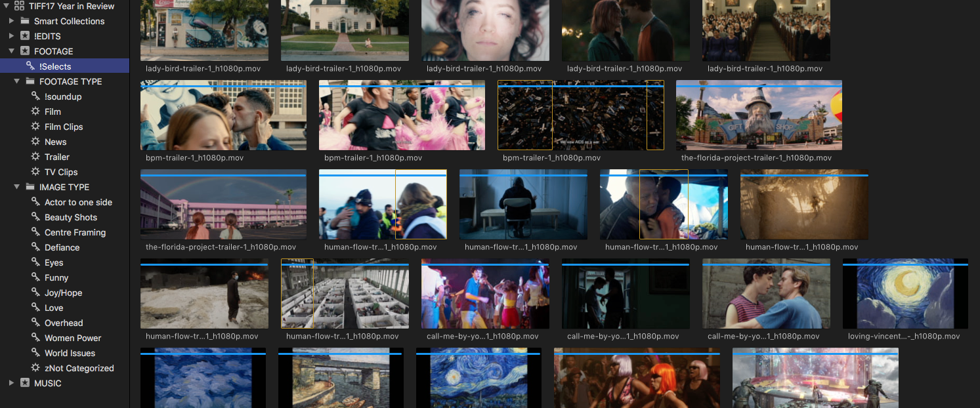Expand the Smart Collections folder triangle
This screenshot has height=408, width=980.
11,21
